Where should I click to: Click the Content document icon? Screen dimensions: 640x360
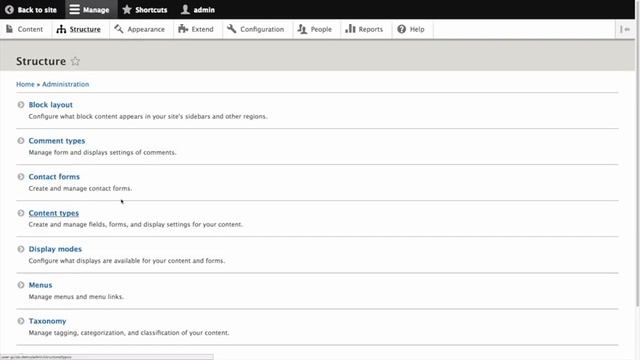(9, 29)
